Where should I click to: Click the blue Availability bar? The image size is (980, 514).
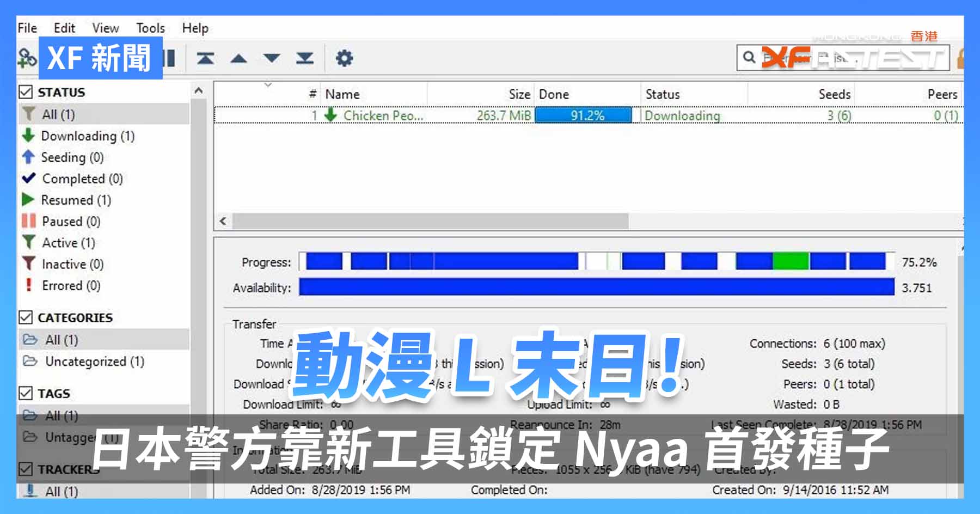(597, 287)
